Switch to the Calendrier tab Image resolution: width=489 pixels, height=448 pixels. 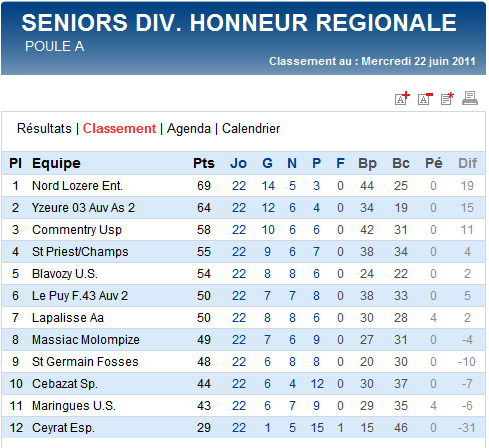click(x=251, y=129)
